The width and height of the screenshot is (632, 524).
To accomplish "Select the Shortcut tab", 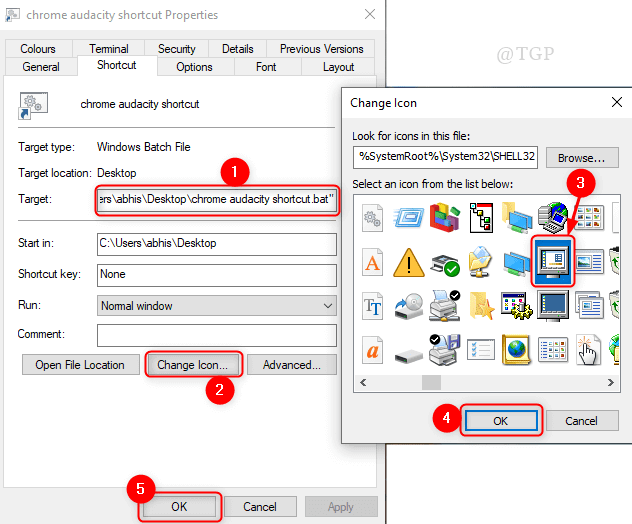I will click(x=116, y=65).
